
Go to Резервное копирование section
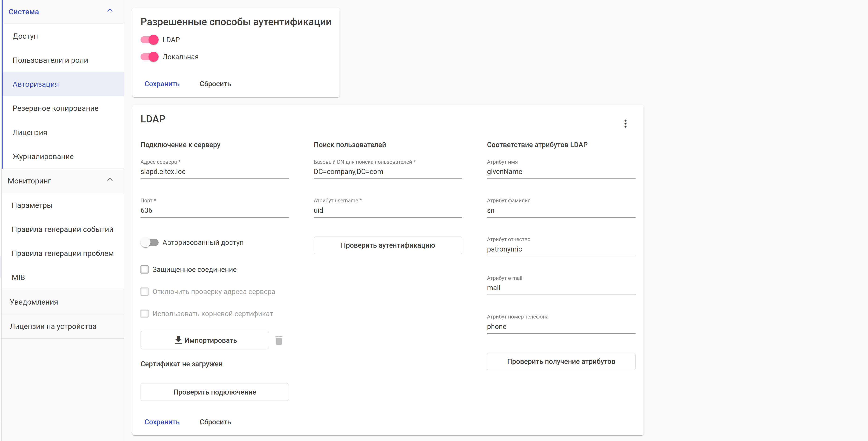pyautogui.click(x=56, y=108)
